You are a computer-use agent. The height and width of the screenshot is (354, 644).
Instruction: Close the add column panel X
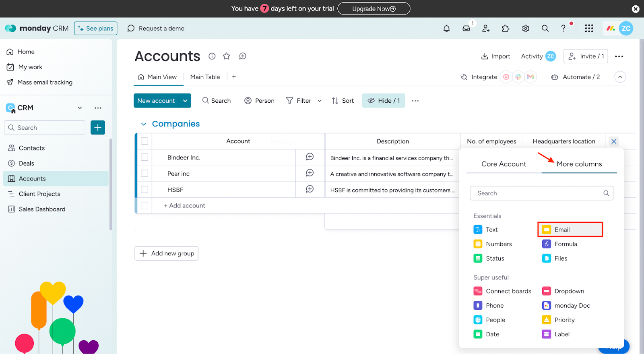(x=614, y=141)
